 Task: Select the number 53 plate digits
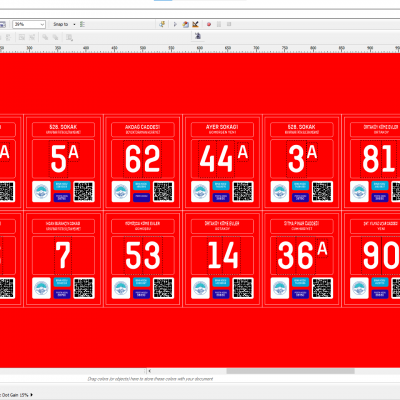[x=143, y=255]
